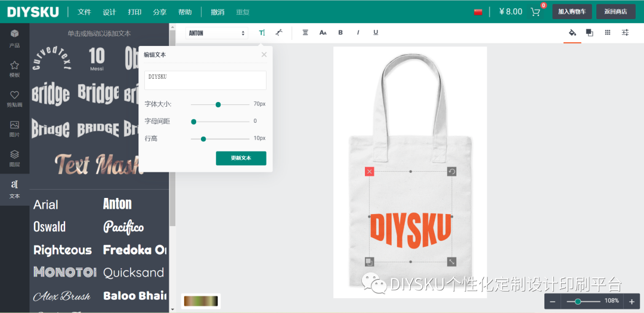
Task: Select the fill color bucket icon
Action: coord(572,33)
